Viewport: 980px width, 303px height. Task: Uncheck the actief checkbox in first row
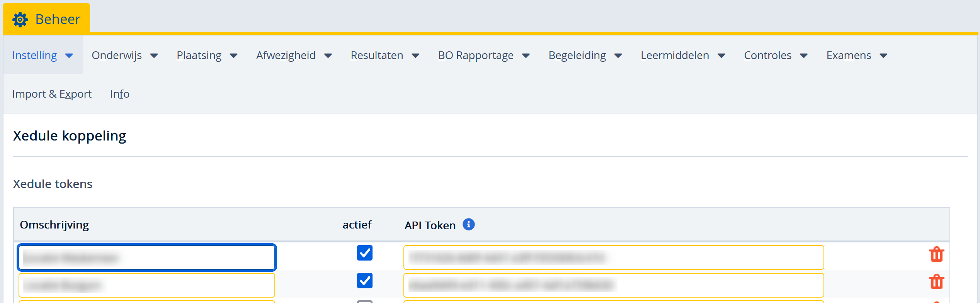[x=364, y=253]
